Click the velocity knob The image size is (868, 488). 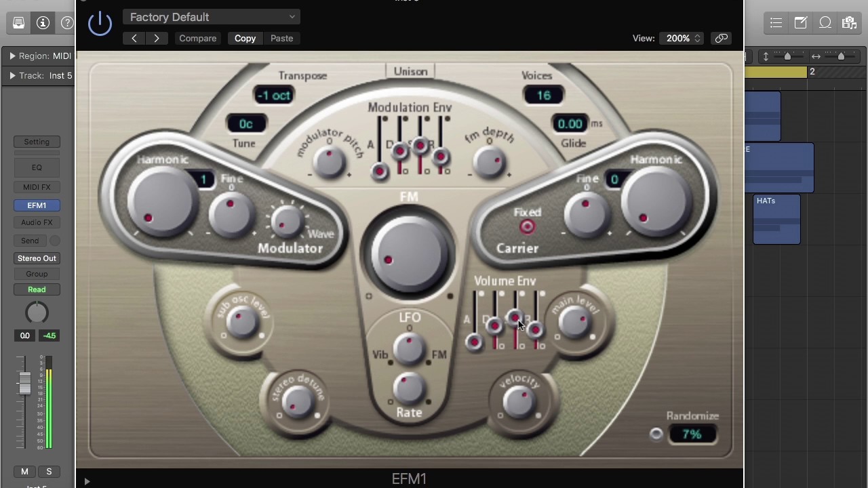coord(519,401)
